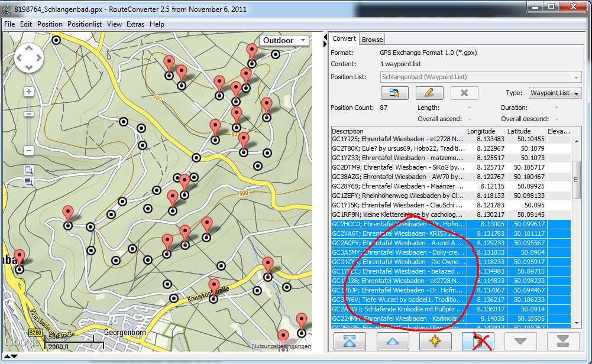Switch to the Browse tab
This screenshot has height=364, width=592.
click(x=372, y=40)
